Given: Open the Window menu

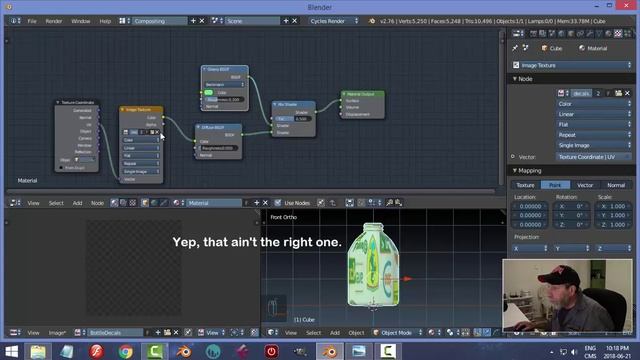Looking at the screenshot, I should coord(80,21).
